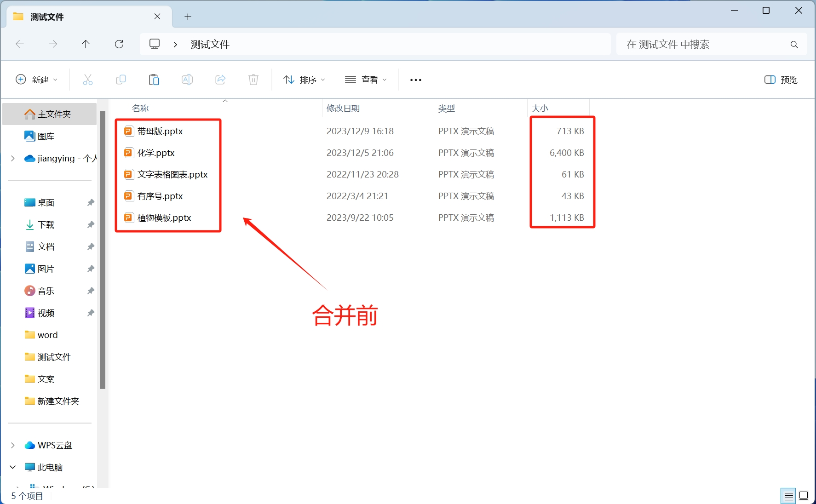The height and width of the screenshot is (504, 816).
Task: Click the Delete trash icon
Action: 253,80
